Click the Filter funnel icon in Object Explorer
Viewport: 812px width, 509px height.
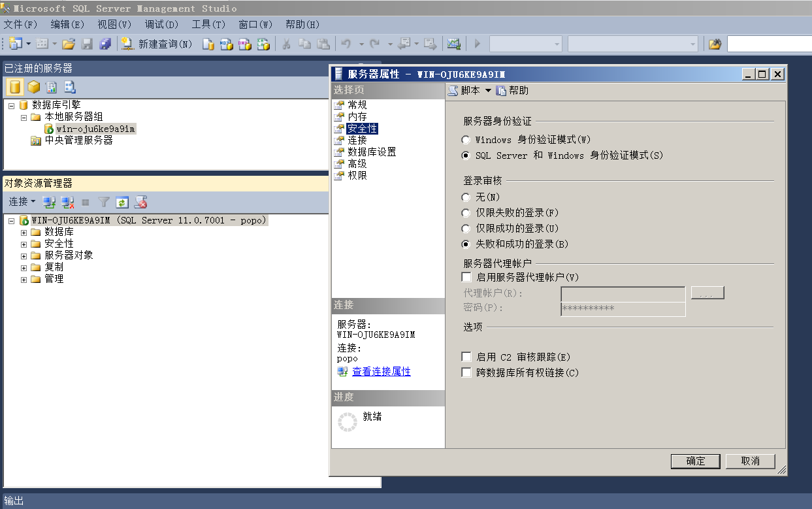[x=104, y=202]
